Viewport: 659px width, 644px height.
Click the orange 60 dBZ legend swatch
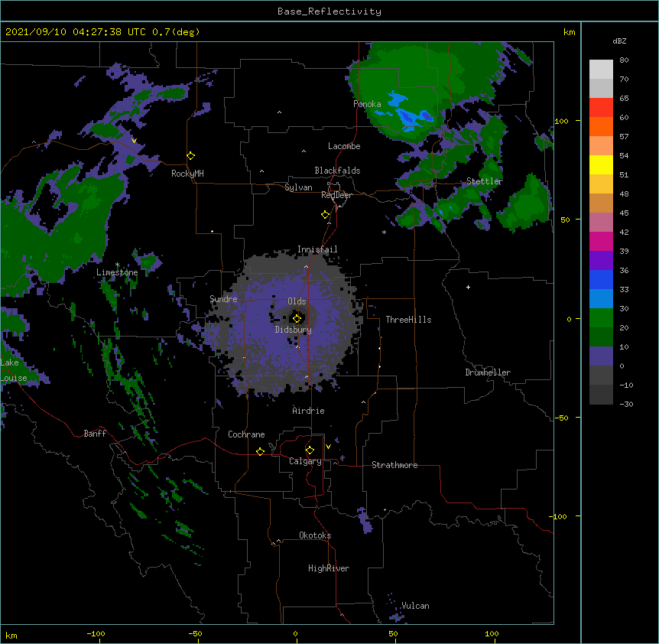[x=601, y=126]
